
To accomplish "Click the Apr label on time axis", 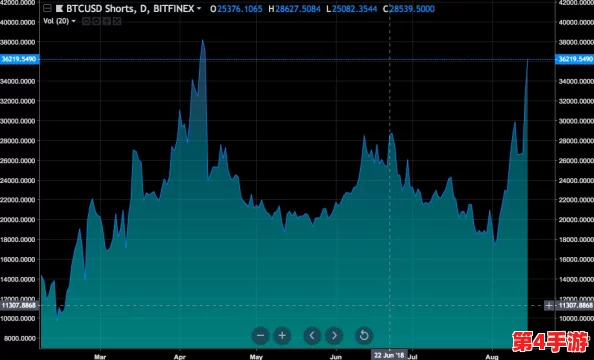I will point(180,357).
